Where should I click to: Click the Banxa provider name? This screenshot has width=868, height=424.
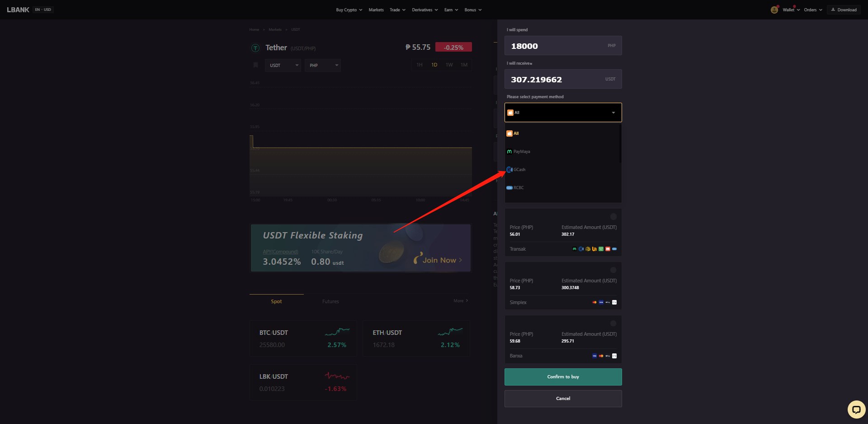(x=516, y=356)
